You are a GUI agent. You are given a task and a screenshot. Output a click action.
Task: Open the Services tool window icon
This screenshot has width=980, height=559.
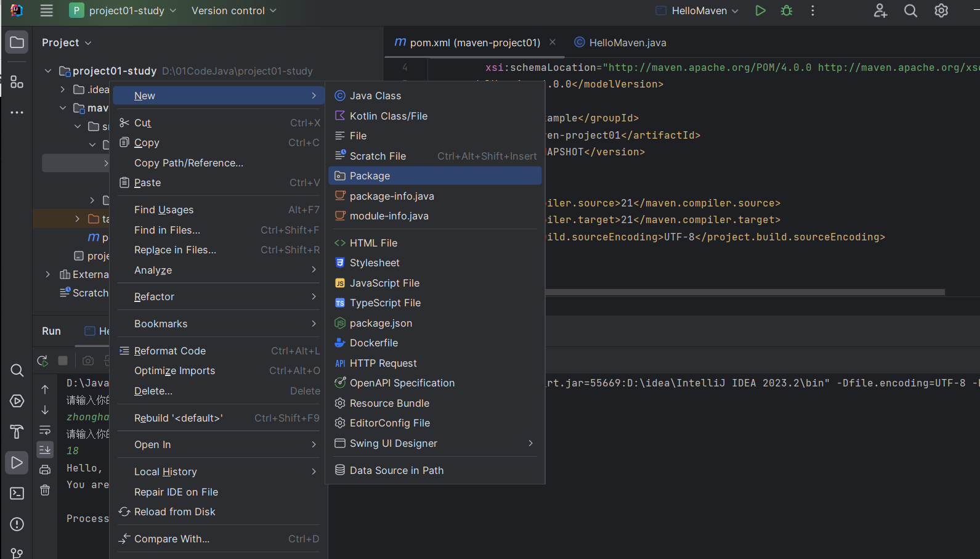[x=17, y=401]
